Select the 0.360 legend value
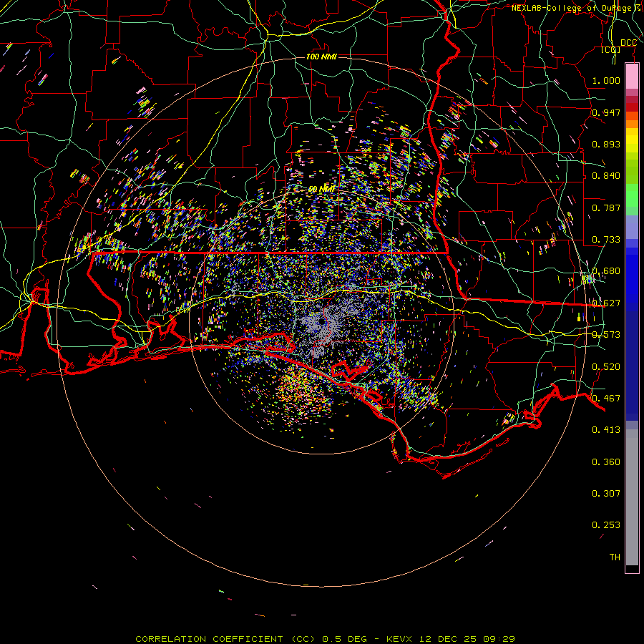Viewport: 644px width, 644px height. click(606, 462)
